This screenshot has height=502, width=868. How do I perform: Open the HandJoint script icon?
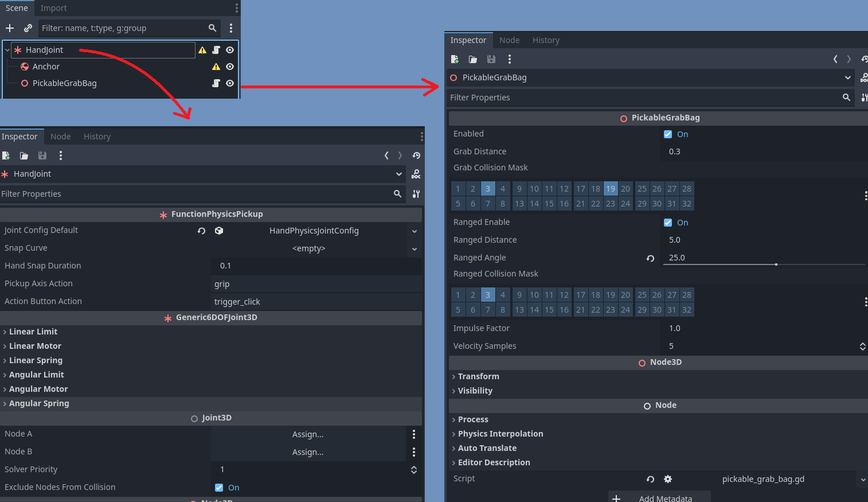(216, 50)
